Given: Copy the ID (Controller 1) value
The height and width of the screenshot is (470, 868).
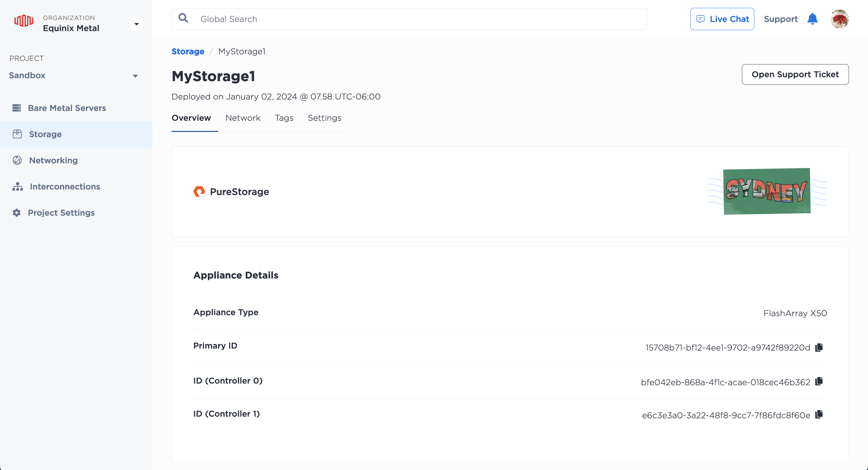Looking at the screenshot, I should pyautogui.click(x=819, y=414).
